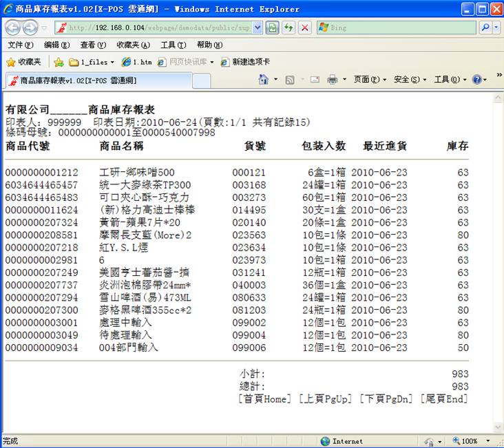Click the browser Back arrow button
The height and width of the screenshot is (448, 504).
pyautogui.click(x=13, y=28)
